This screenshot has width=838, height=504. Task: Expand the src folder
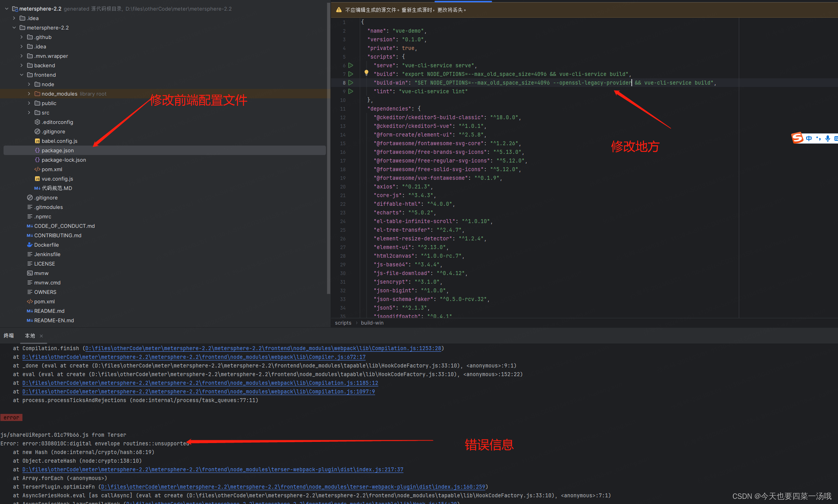tap(29, 113)
